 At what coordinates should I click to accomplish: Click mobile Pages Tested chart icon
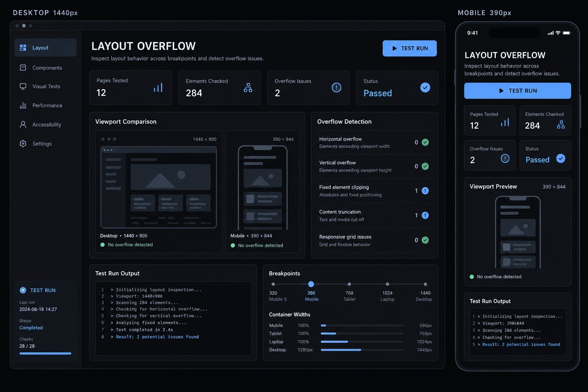click(505, 122)
